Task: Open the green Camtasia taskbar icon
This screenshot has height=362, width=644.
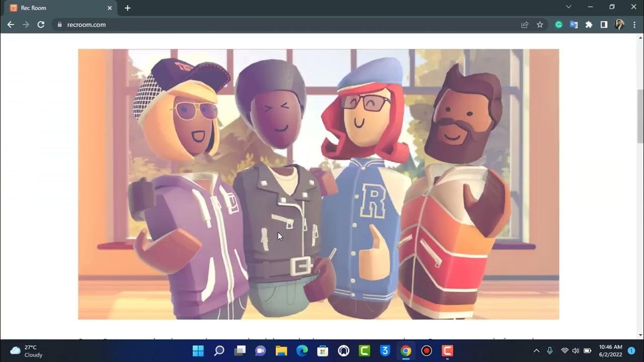Action: coord(364,350)
